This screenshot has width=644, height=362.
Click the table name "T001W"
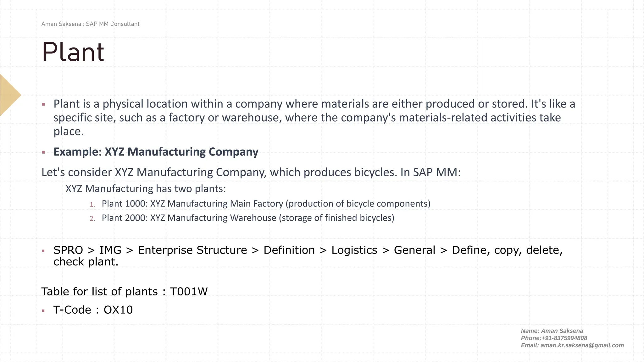pyautogui.click(x=189, y=292)
